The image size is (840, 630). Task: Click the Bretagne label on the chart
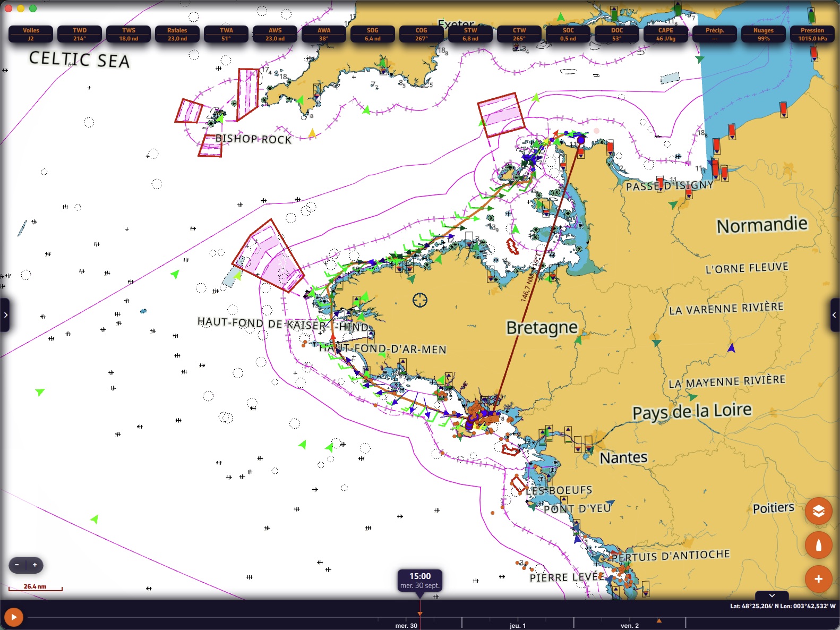click(542, 327)
